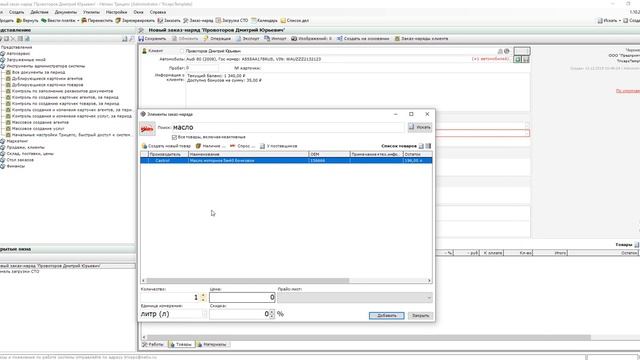Open the Справка menu

point(158,12)
